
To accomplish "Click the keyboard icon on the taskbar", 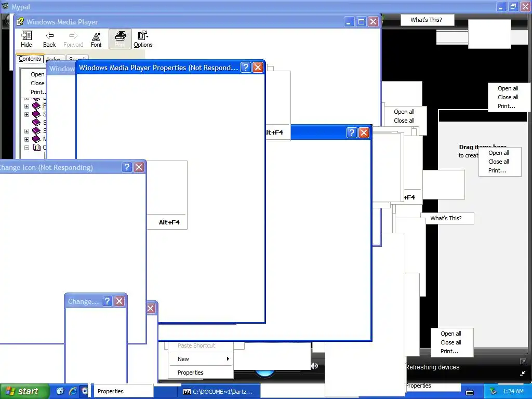I will (x=470, y=392).
